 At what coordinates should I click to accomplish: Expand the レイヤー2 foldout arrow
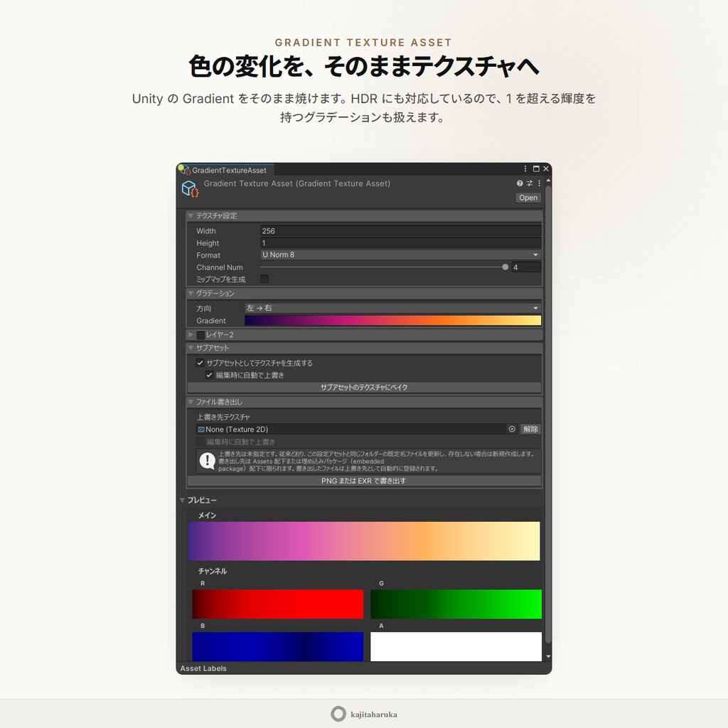click(x=191, y=335)
